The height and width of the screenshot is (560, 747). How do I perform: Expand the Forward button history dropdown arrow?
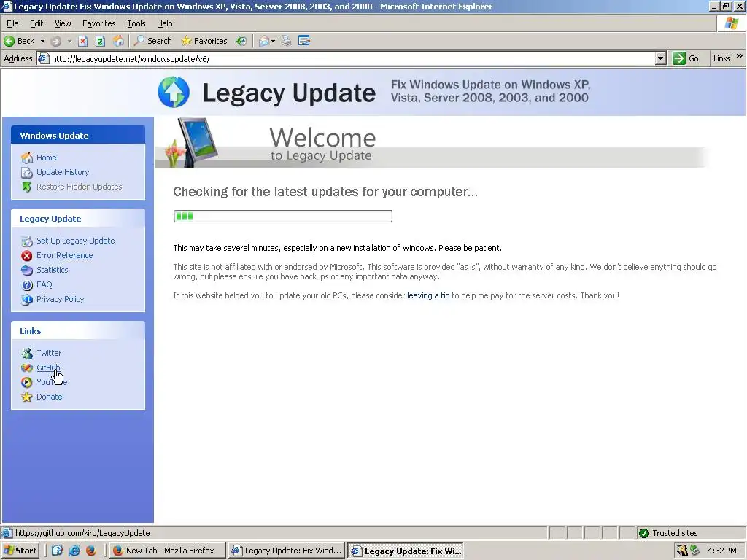(69, 41)
